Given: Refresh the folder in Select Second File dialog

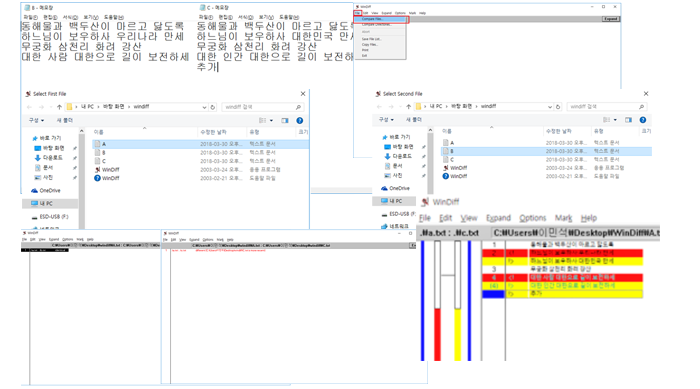Looking at the screenshot, I should tap(558, 107).
